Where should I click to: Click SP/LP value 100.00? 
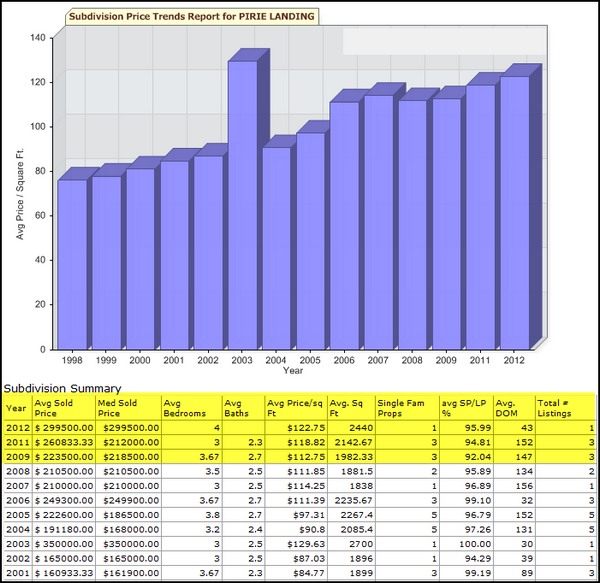coord(475,544)
